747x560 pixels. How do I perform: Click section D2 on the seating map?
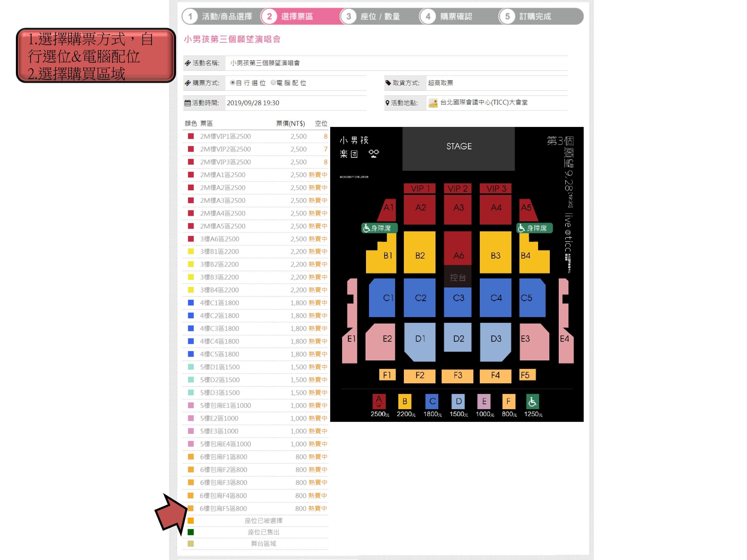coord(458,337)
